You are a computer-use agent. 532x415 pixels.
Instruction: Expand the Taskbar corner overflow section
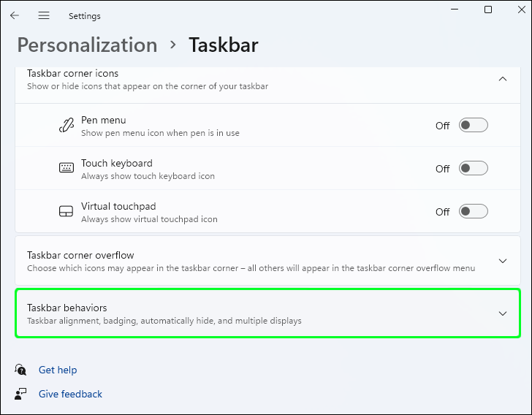pos(503,261)
